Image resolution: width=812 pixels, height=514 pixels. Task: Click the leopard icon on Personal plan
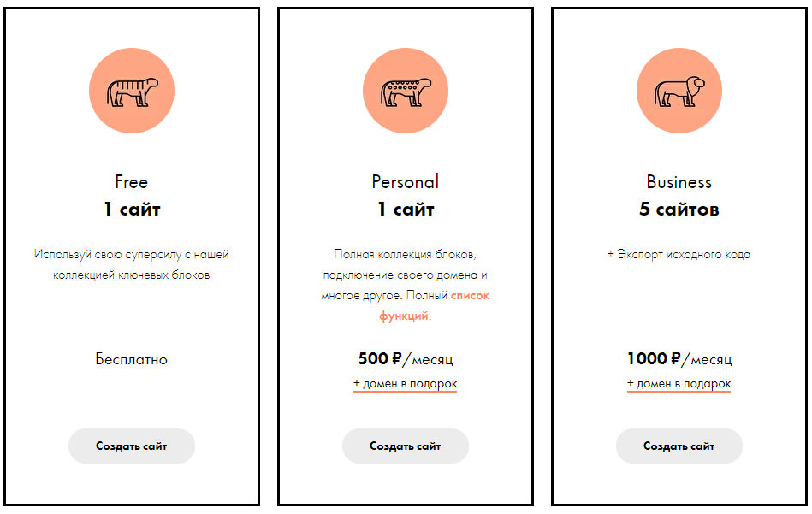(405, 92)
